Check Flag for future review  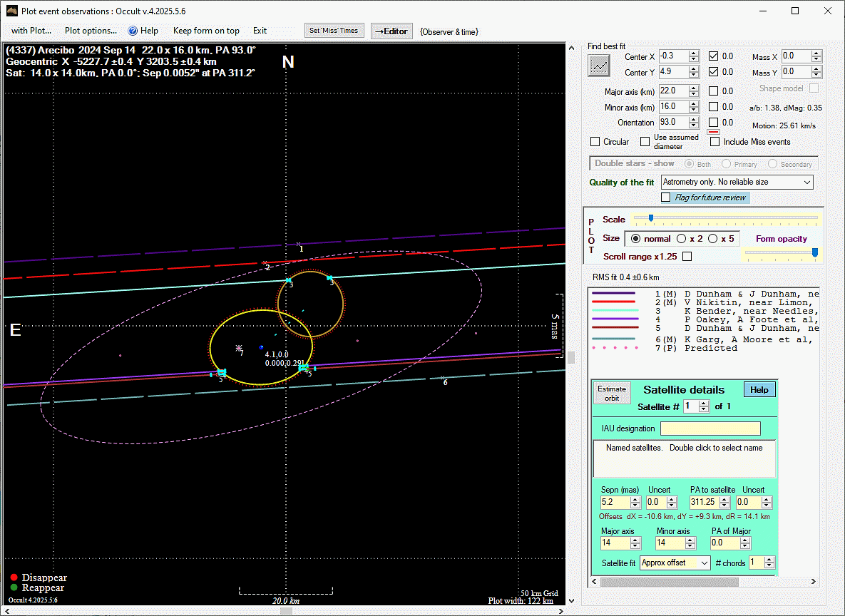click(666, 197)
